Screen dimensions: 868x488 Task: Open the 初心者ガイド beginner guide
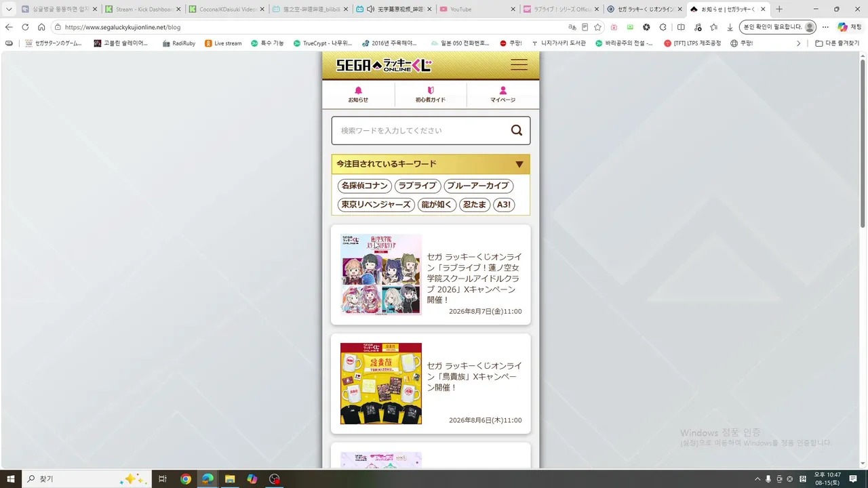431,94
